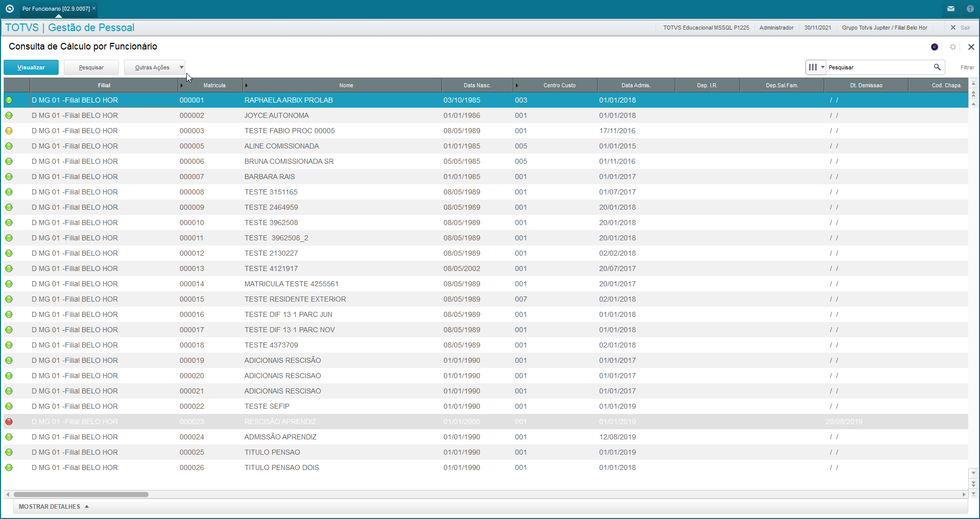Image resolution: width=980 pixels, height=519 pixels.
Task: Open the mail envelope icon
Action: click(x=951, y=9)
